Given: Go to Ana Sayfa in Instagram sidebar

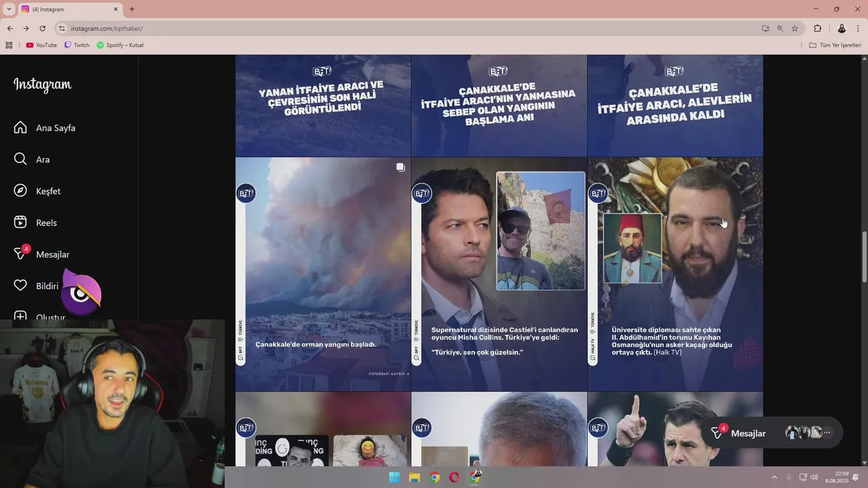Looking at the screenshot, I should 45,127.
